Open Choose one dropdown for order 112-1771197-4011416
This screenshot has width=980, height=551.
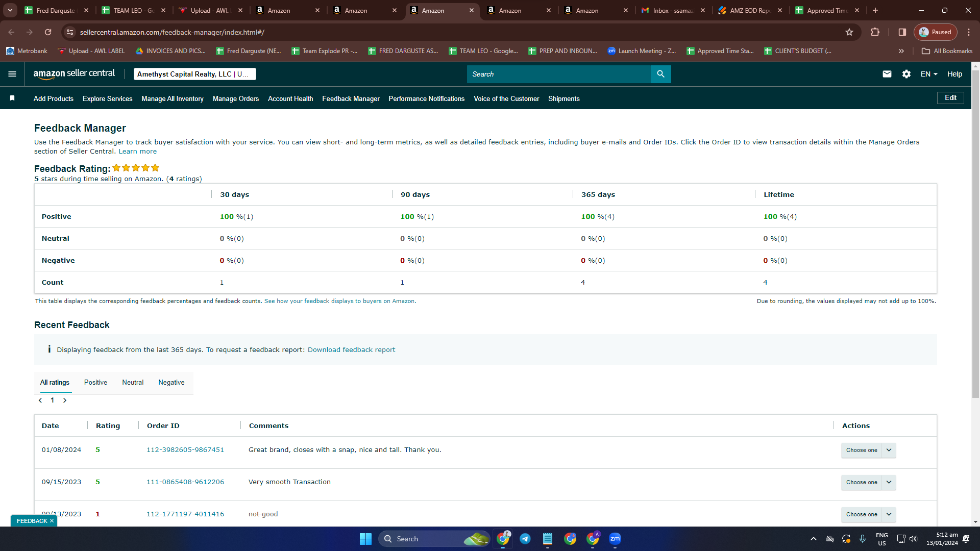tap(868, 514)
